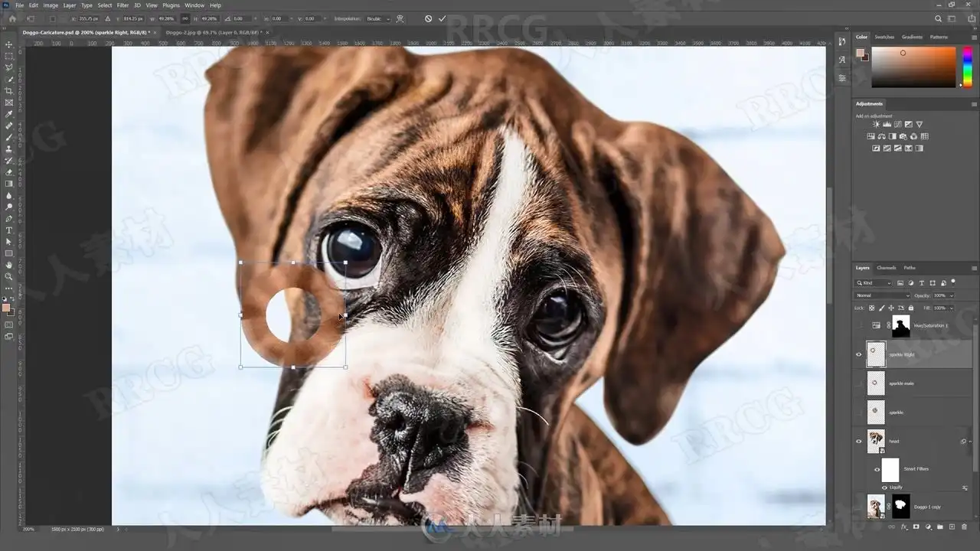
Task: Switch to the Channels tab
Action: 887,268
